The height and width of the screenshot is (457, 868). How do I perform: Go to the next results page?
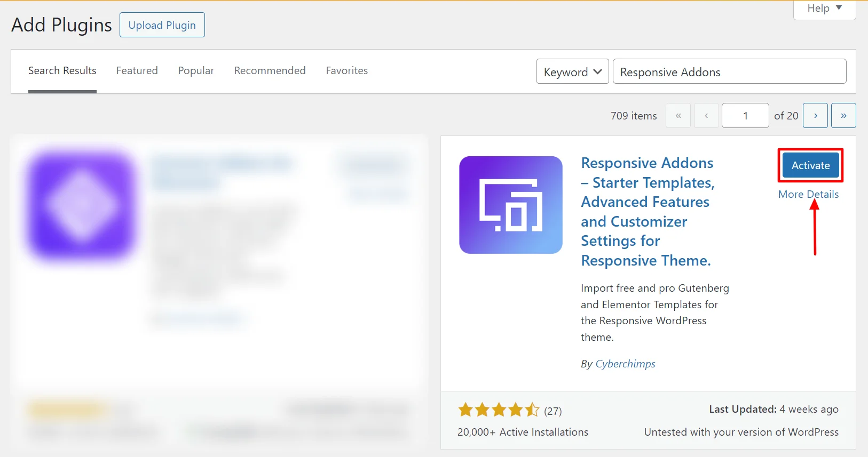[x=816, y=116]
